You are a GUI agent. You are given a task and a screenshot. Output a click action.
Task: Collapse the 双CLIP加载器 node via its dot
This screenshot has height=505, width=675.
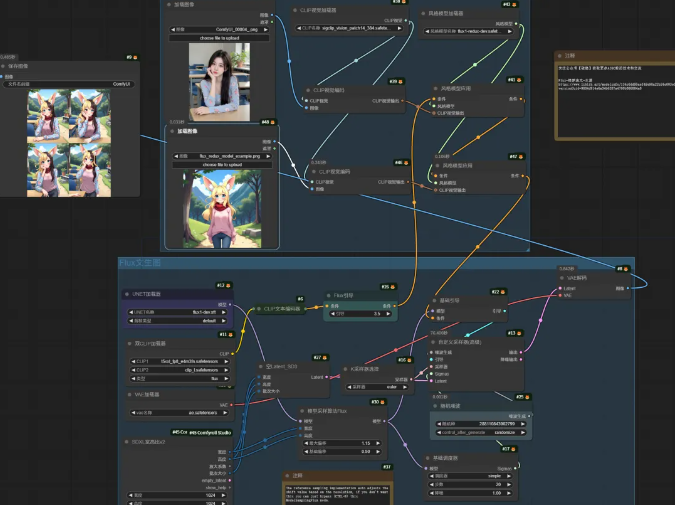[130, 344]
